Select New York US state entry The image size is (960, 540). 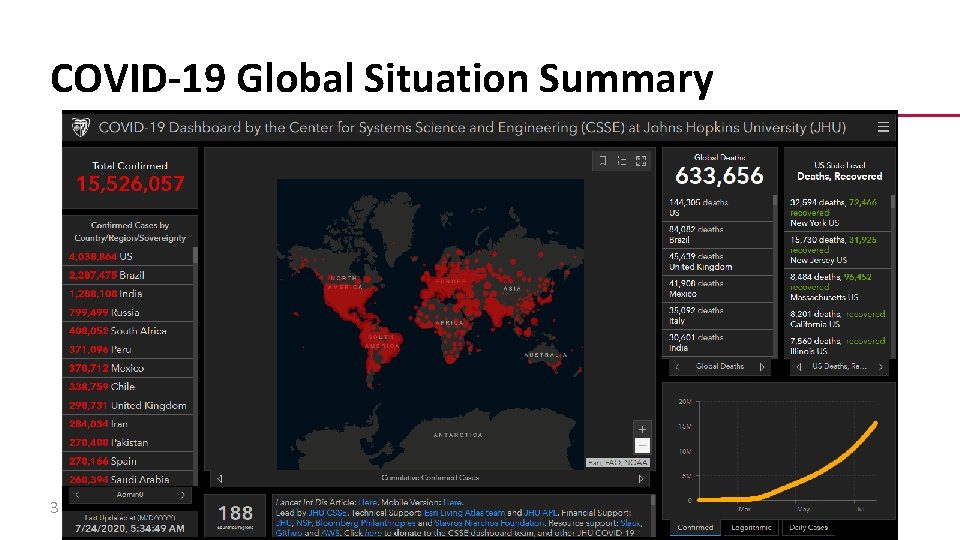[x=838, y=212]
